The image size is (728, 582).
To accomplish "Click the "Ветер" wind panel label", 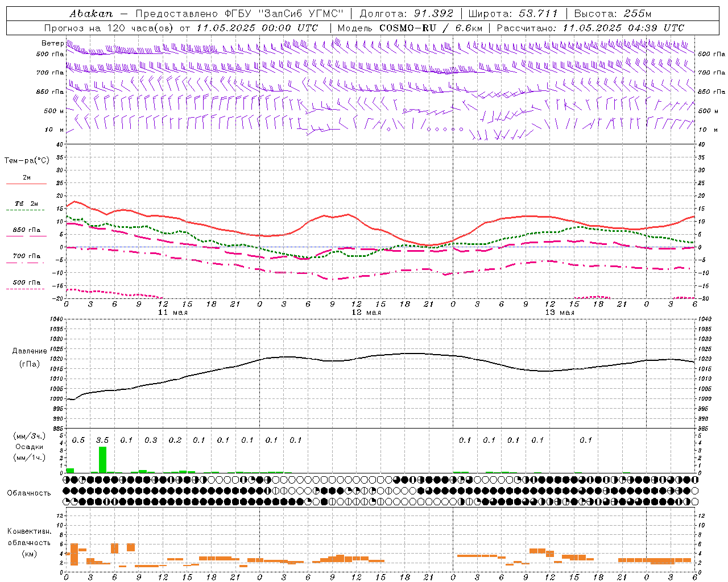I will [x=52, y=43].
